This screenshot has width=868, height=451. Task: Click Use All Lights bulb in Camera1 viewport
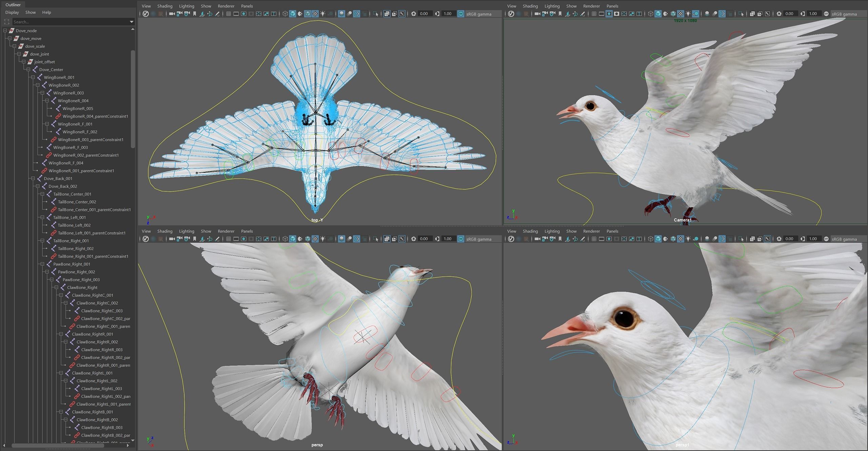(x=688, y=14)
